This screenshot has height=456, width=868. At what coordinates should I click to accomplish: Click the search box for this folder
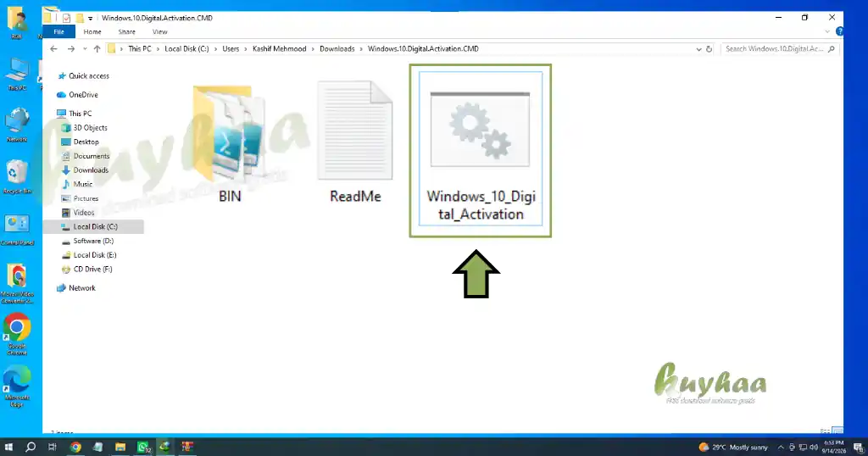coord(780,48)
